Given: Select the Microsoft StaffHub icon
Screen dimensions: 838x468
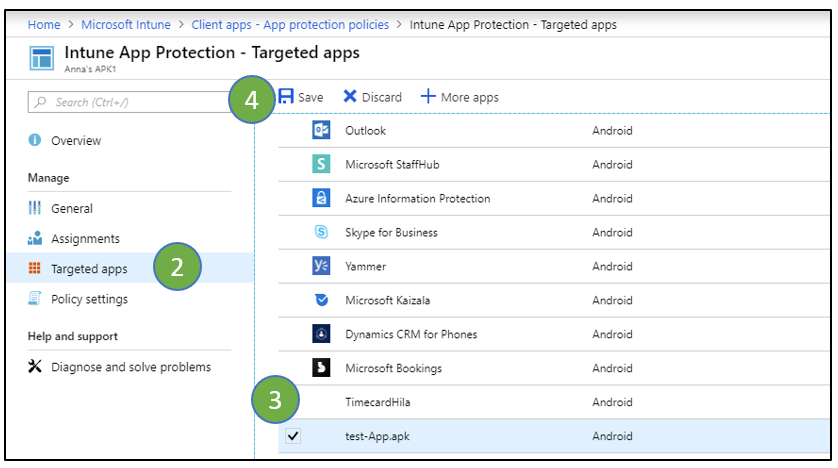Looking at the screenshot, I should point(321,164).
